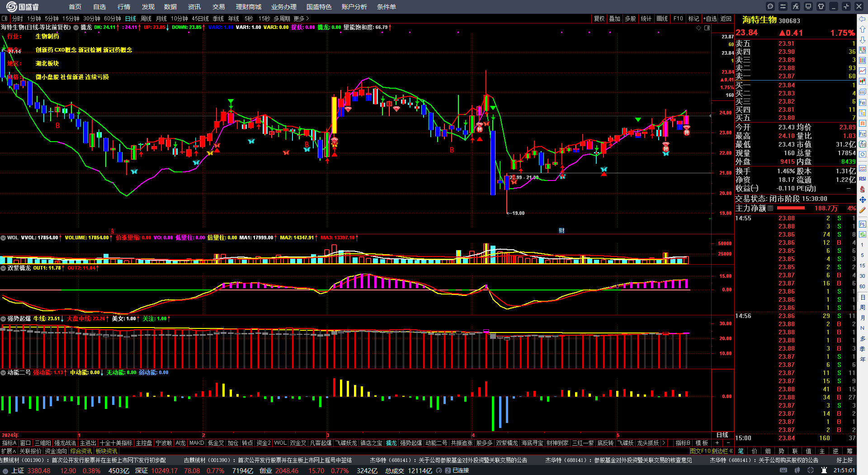Toggle the 日 period button in sidebar

point(863,297)
